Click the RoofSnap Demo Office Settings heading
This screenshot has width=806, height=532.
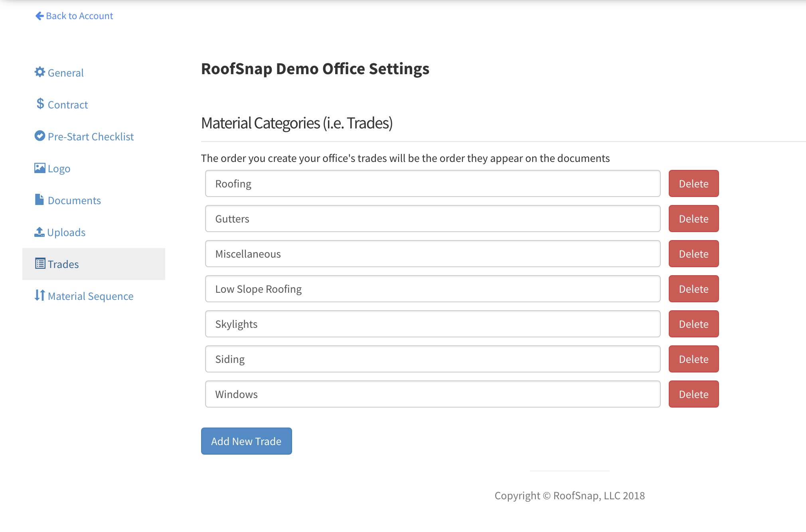point(315,69)
